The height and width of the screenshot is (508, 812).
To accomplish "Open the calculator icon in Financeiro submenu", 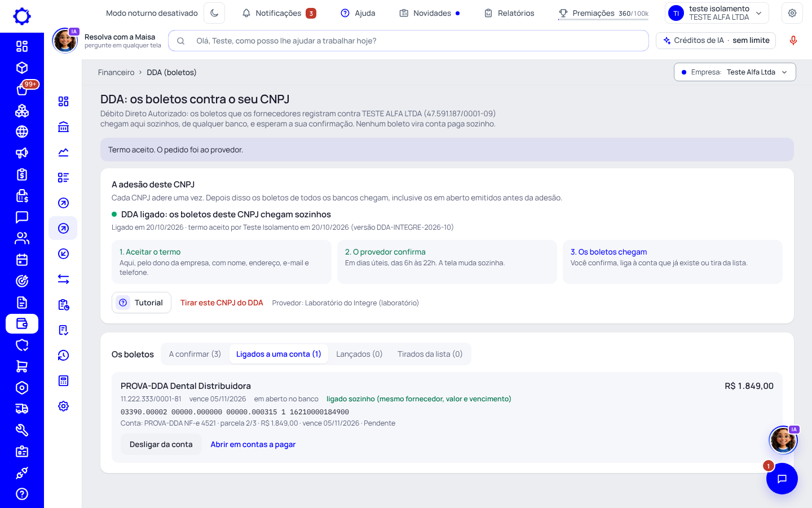I will pyautogui.click(x=63, y=380).
